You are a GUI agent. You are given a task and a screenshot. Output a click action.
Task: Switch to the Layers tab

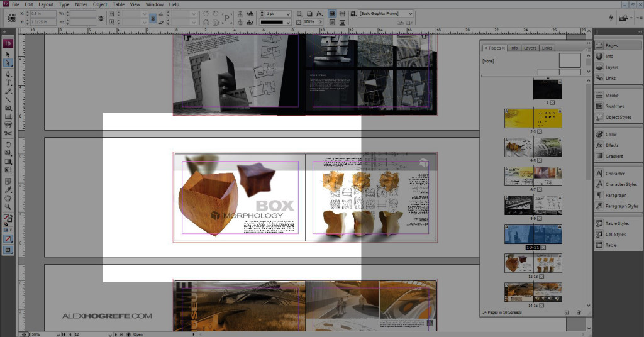point(530,48)
